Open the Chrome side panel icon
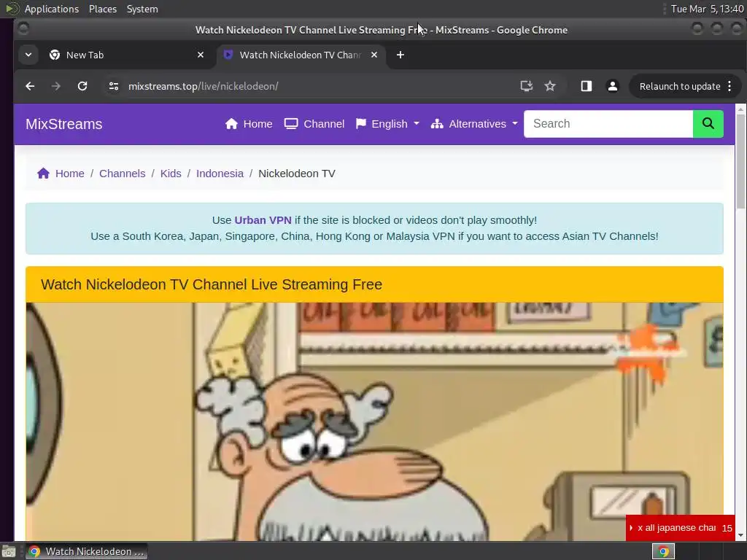This screenshot has width=747, height=560. (x=586, y=86)
